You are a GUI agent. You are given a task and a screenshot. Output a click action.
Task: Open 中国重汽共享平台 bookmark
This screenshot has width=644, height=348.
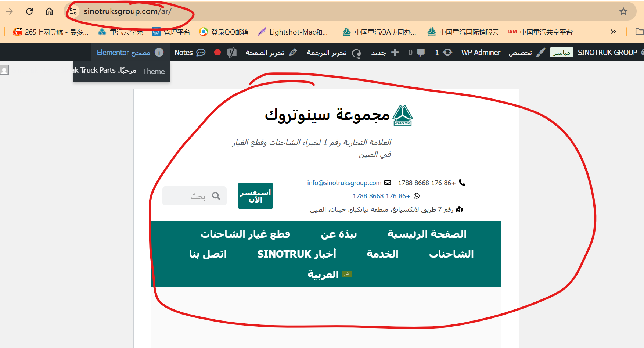(540, 32)
